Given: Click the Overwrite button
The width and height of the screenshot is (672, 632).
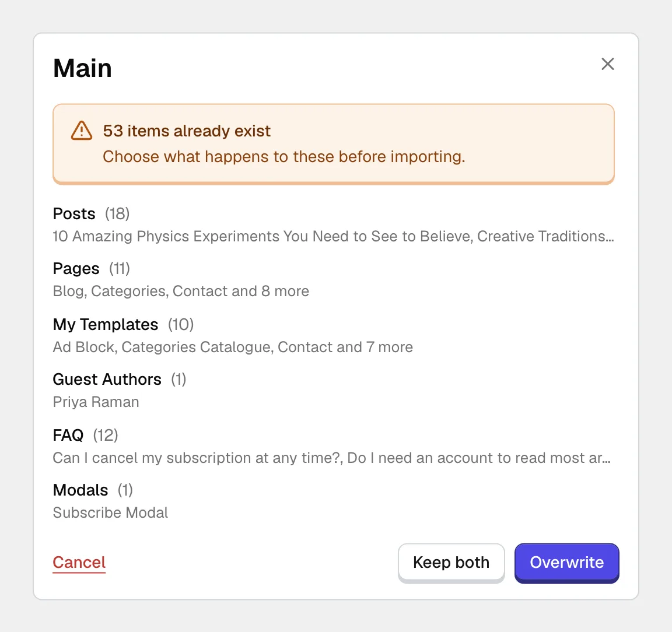Looking at the screenshot, I should [x=566, y=562].
